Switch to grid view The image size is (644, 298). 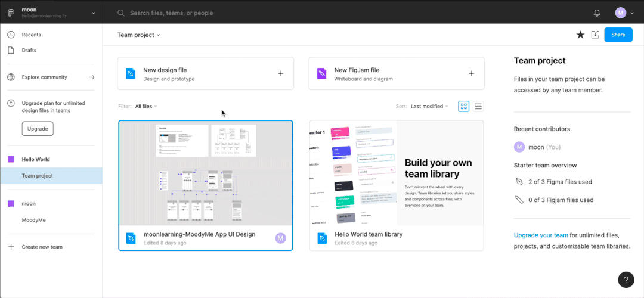pos(463,107)
